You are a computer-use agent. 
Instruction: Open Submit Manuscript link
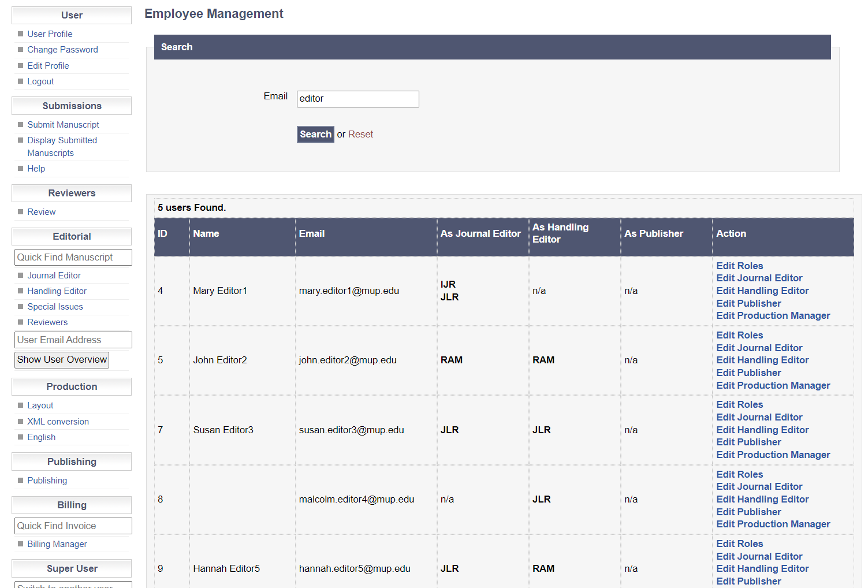(63, 125)
